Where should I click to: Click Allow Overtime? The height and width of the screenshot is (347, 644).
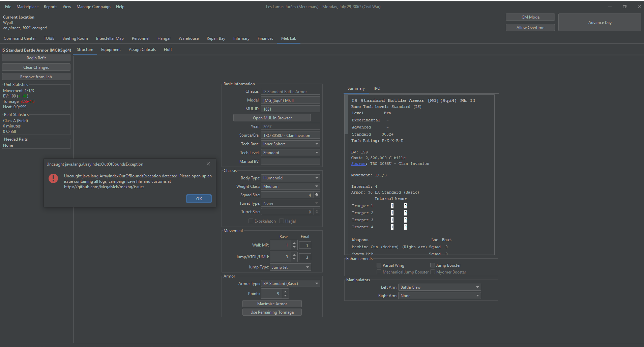click(530, 27)
